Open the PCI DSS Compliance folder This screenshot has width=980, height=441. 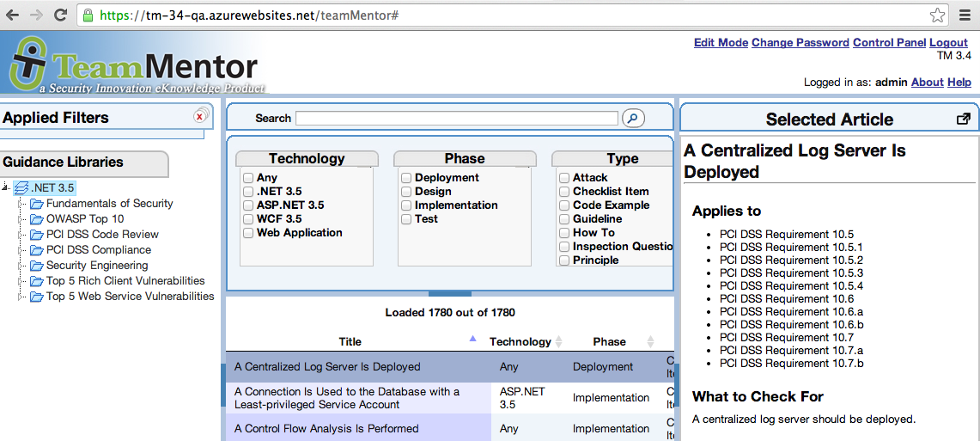tap(98, 250)
